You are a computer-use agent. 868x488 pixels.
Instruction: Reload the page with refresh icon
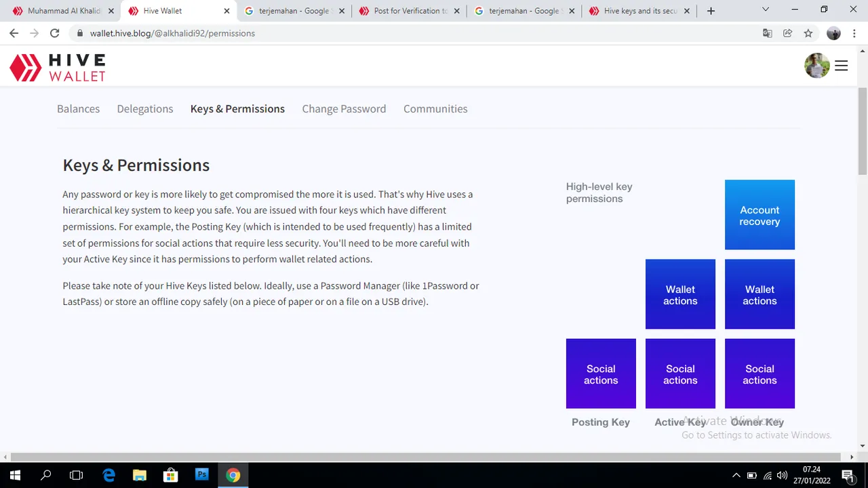point(55,33)
